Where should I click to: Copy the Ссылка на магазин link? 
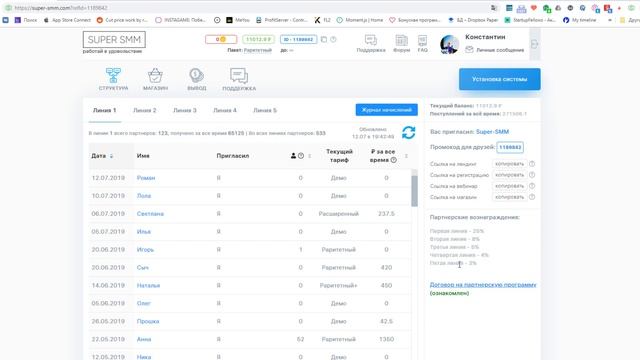tap(509, 197)
